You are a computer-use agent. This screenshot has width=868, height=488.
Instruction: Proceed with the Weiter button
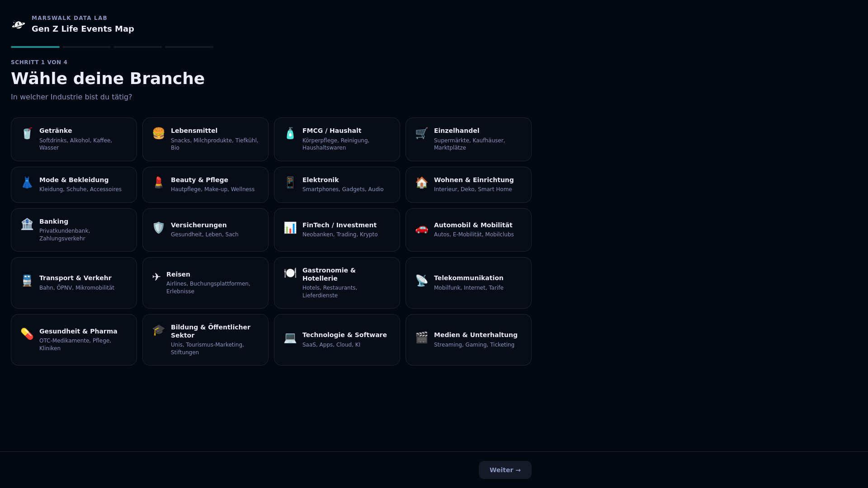(505, 470)
